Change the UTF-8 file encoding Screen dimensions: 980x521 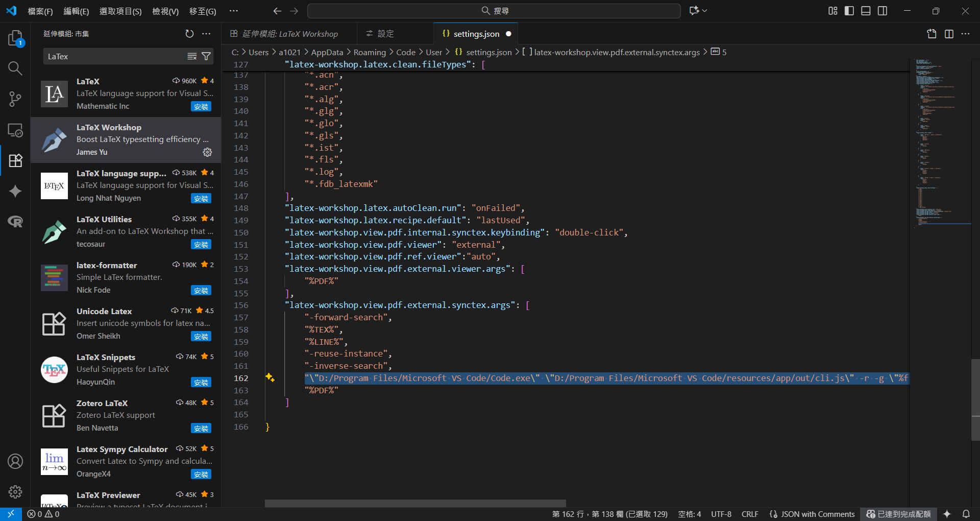click(x=721, y=514)
